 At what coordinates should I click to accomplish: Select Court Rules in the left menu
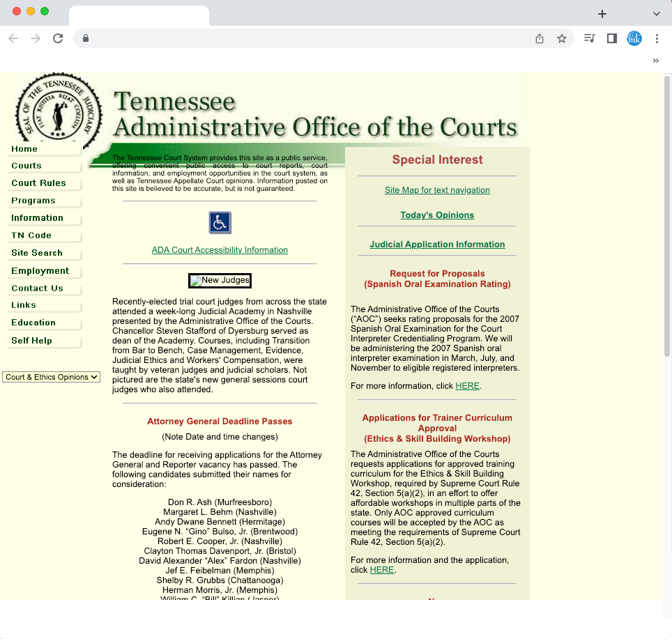(39, 183)
